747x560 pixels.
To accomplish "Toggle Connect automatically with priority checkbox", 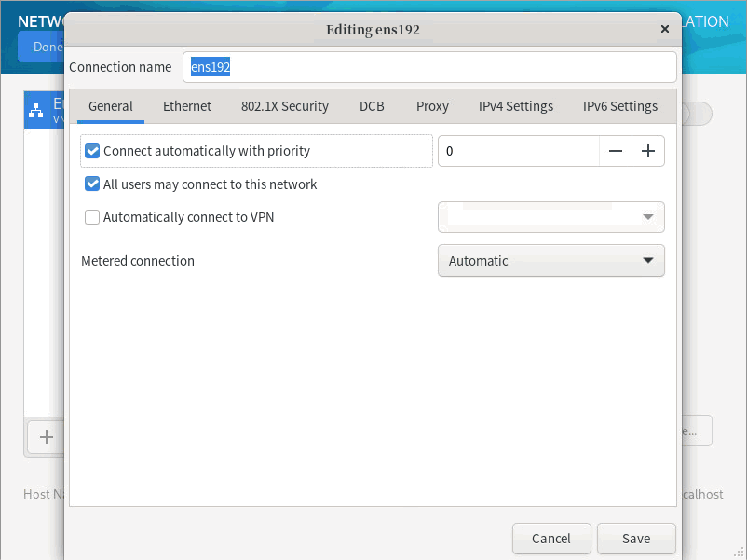I will 92,151.
